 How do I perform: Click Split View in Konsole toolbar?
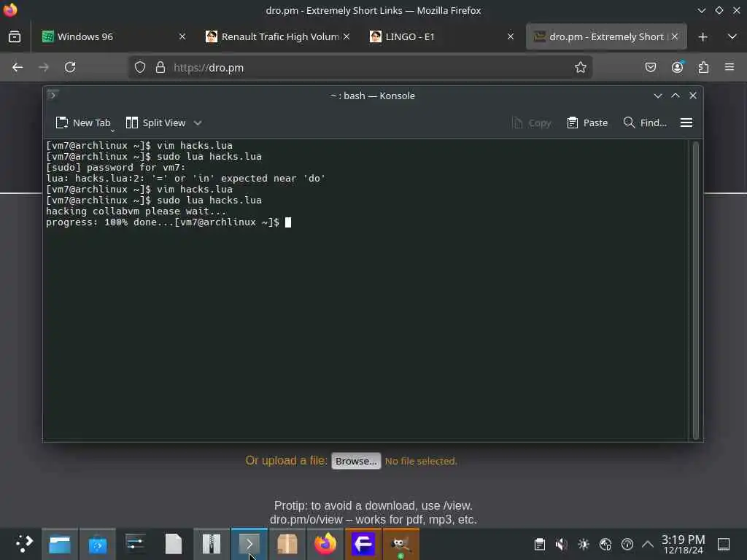click(155, 122)
